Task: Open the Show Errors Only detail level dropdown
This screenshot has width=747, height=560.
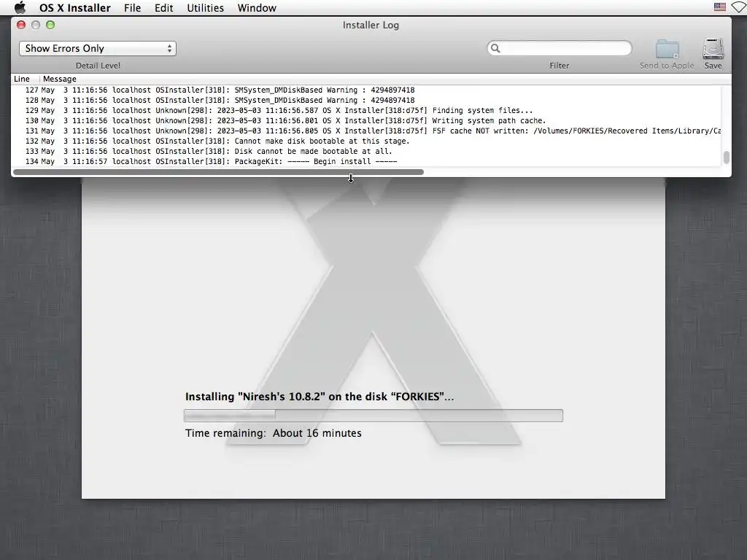Action: pos(98,49)
